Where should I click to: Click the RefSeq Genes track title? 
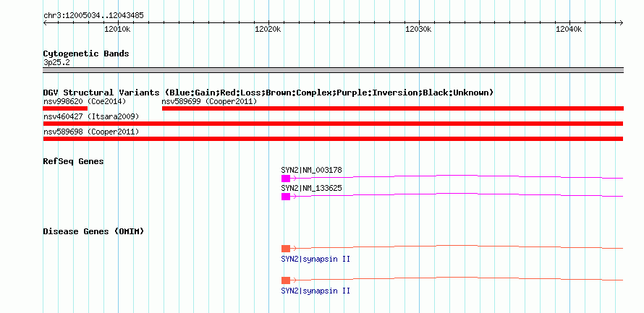(74, 161)
